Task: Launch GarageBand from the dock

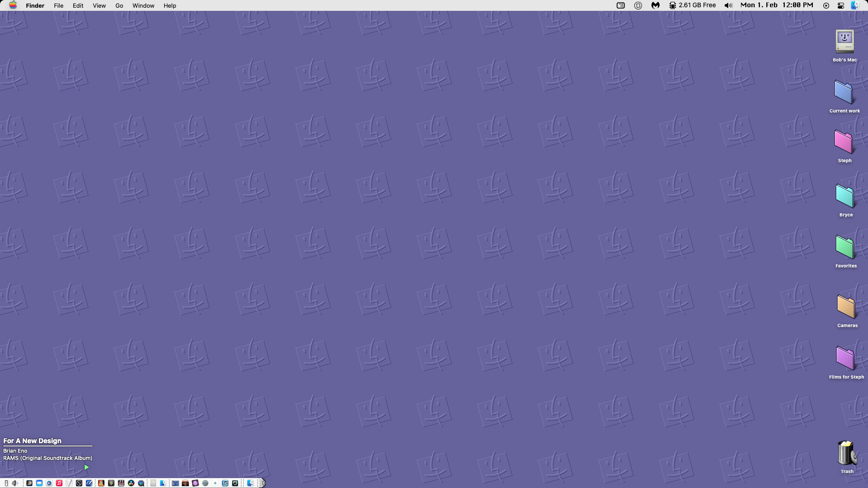Action: (x=101, y=483)
